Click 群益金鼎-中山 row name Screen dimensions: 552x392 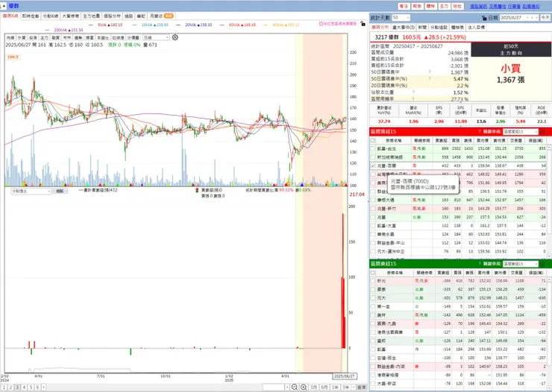pos(391,243)
